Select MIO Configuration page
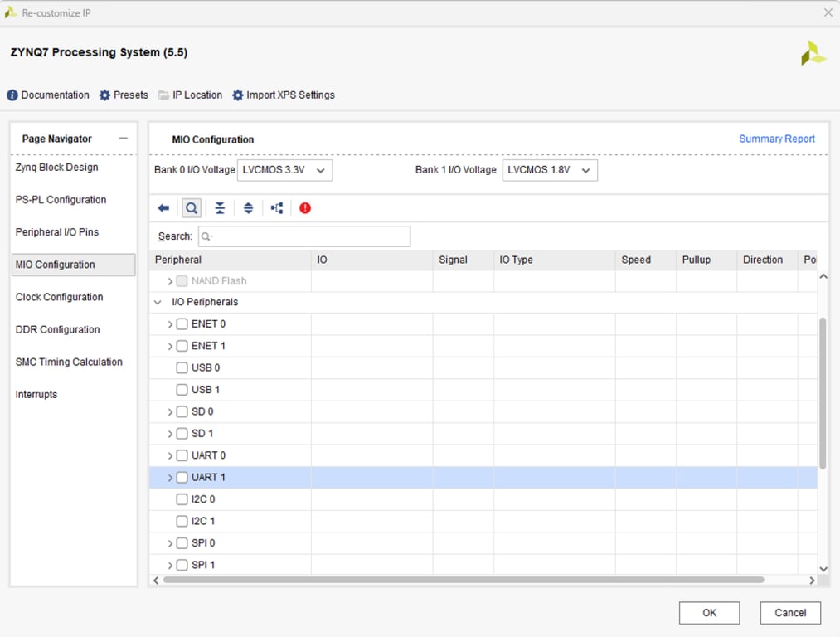This screenshot has width=840, height=637. point(74,265)
